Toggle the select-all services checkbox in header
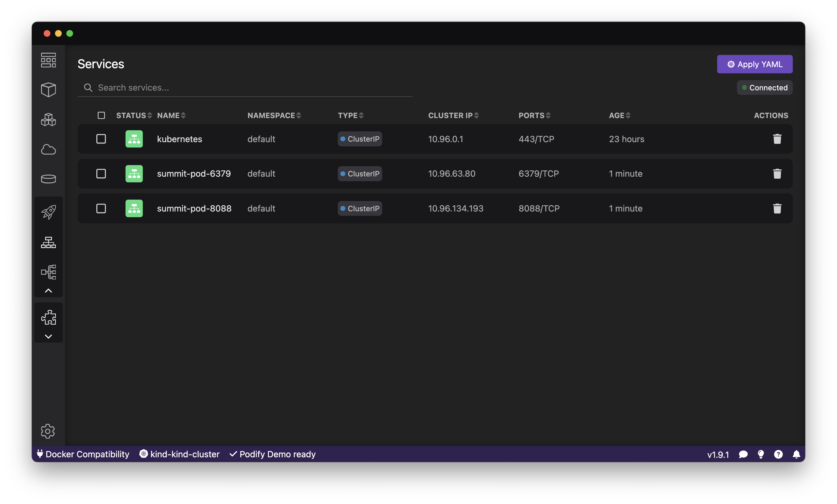Screen dimensions: 837x504 (101, 116)
